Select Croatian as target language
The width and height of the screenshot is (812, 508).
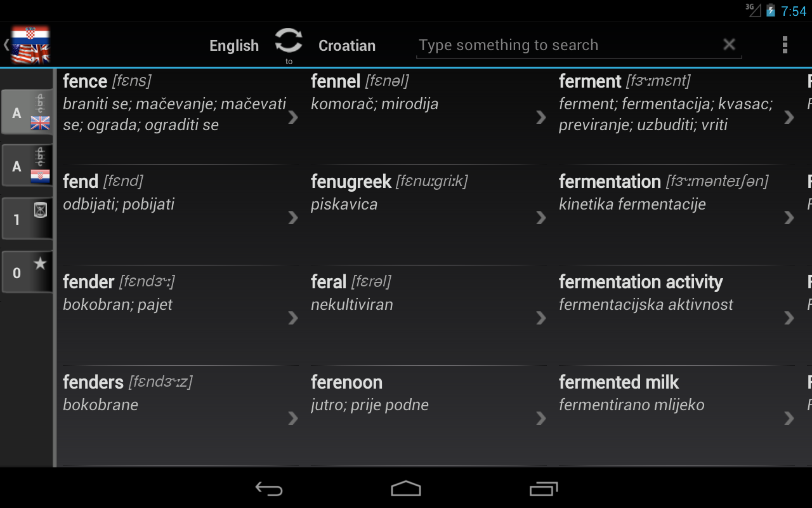(347, 46)
